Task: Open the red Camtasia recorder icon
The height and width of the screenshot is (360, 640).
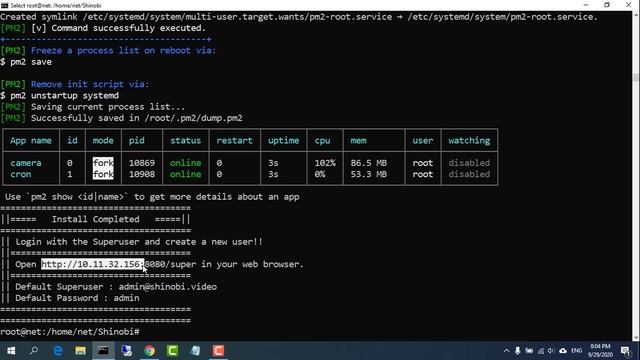Action: pyautogui.click(x=218, y=351)
